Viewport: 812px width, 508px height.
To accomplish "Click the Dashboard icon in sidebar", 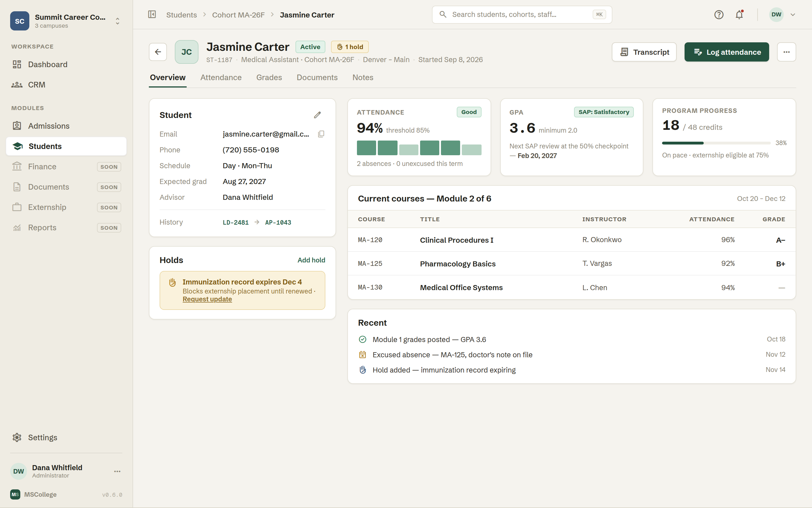I will click(x=17, y=64).
